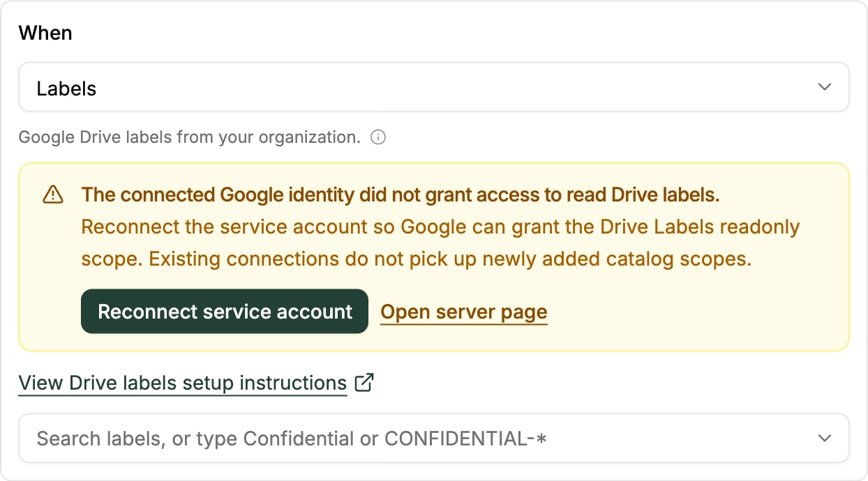Click the info icon beside Google Drive labels text
The width and height of the screenshot is (868, 481).
click(x=377, y=137)
